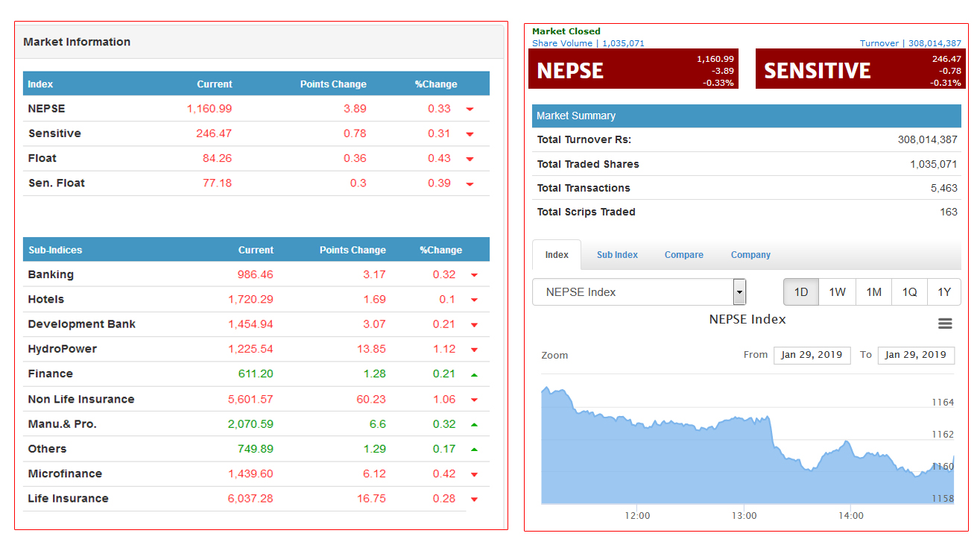Click the Float index name

[x=42, y=158]
